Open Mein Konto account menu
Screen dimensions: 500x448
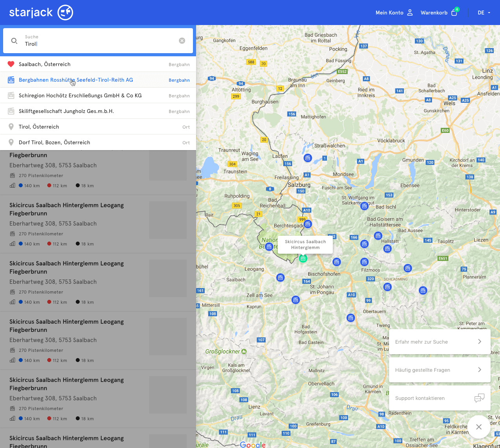click(394, 13)
